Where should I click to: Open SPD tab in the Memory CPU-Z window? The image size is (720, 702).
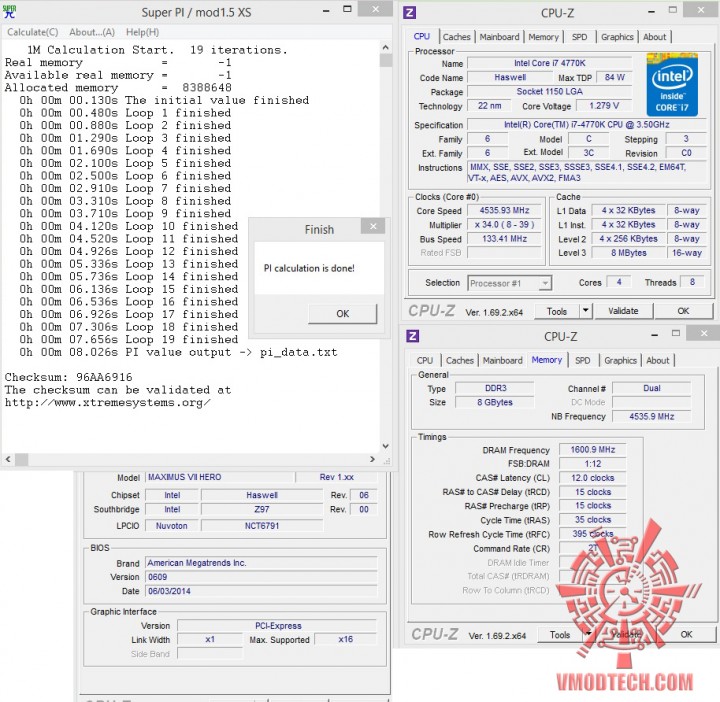click(583, 360)
